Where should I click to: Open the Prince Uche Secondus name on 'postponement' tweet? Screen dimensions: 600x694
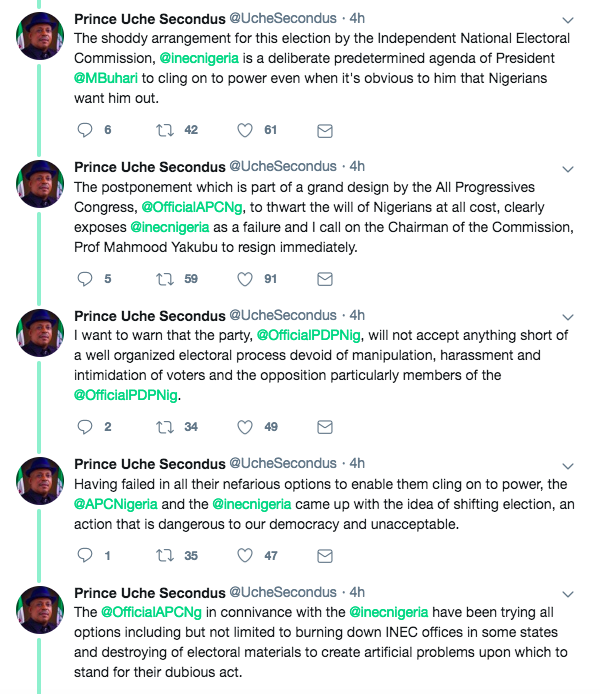click(150, 167)
